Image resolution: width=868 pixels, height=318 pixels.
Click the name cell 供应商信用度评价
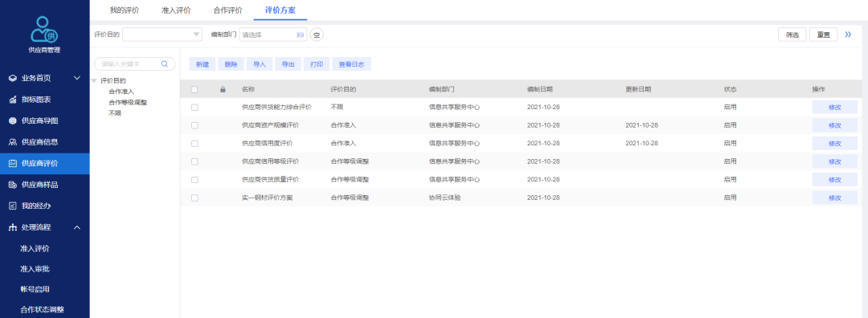(x=268, y=143)
